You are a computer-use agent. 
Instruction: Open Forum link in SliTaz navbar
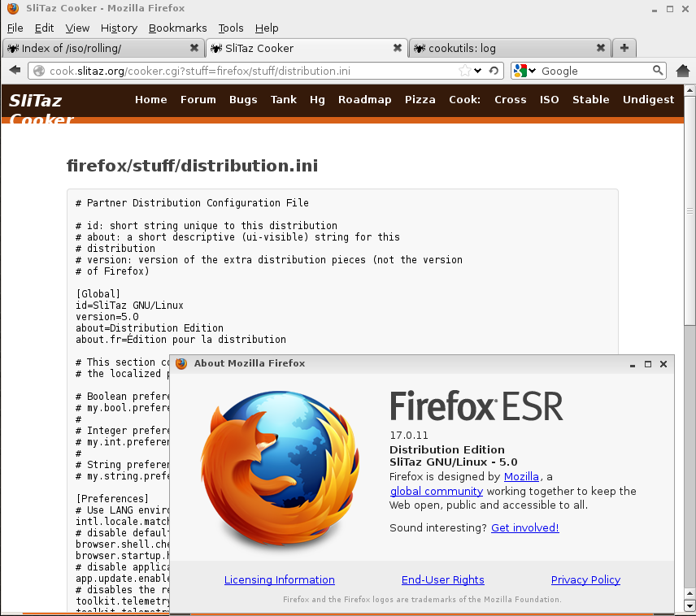(198, 99)
